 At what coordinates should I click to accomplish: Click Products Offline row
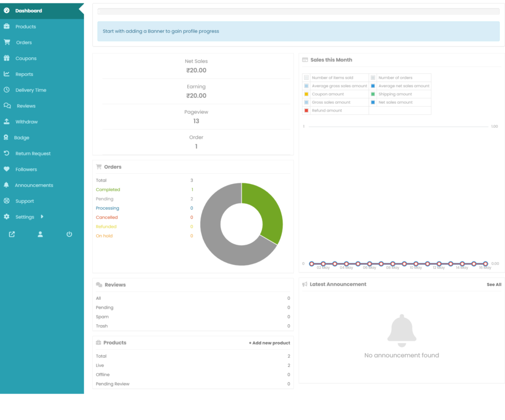[x=193, y=375]
